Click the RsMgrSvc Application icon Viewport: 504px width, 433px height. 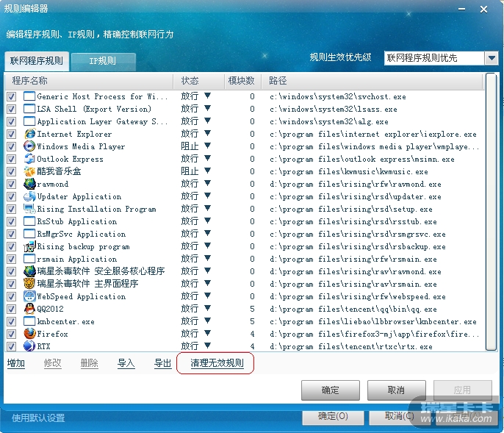[29, 234]
